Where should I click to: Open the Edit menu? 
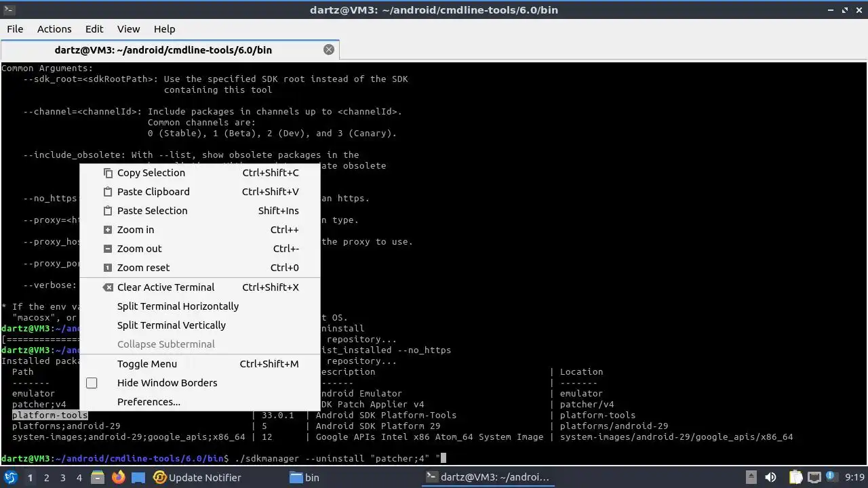[94, 29]
